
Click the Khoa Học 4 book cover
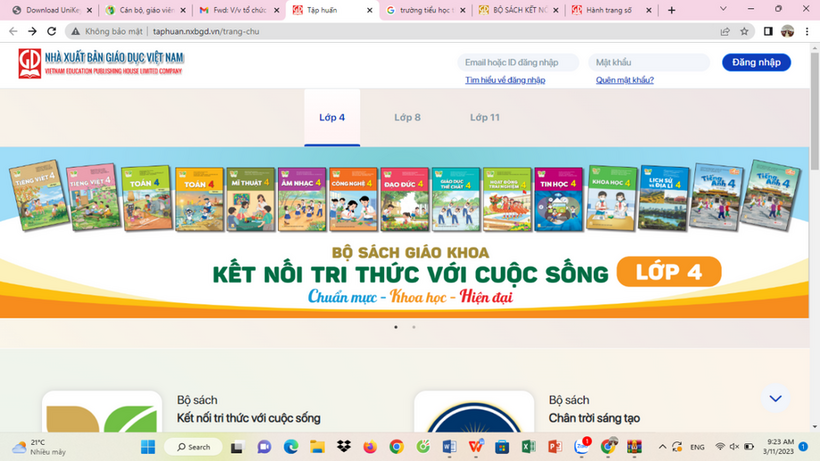click(x=611, y=198)
